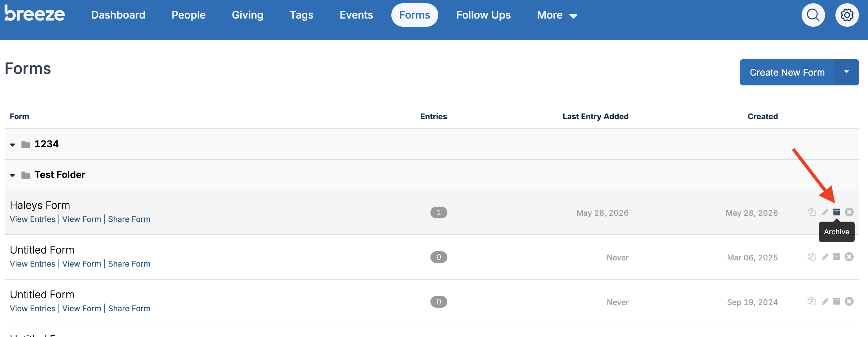Click the Entries column header
The height and width of the screenshot is (337, 868).
[433, 117]
